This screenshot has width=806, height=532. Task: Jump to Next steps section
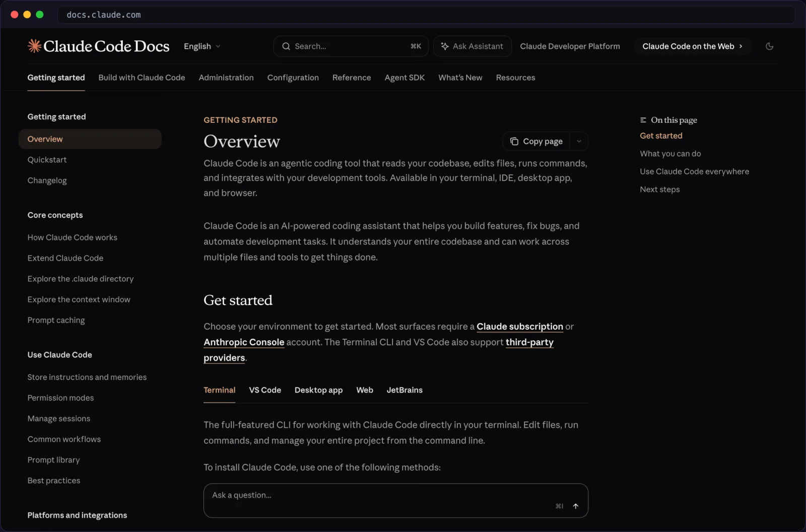pyautogui.click(x=659, y=189)
